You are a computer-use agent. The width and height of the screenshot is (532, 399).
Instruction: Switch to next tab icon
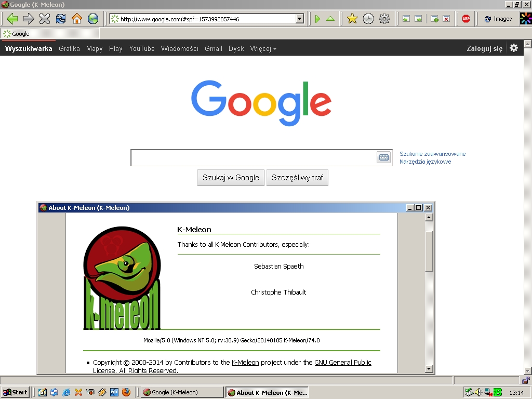tap(419, 19)
